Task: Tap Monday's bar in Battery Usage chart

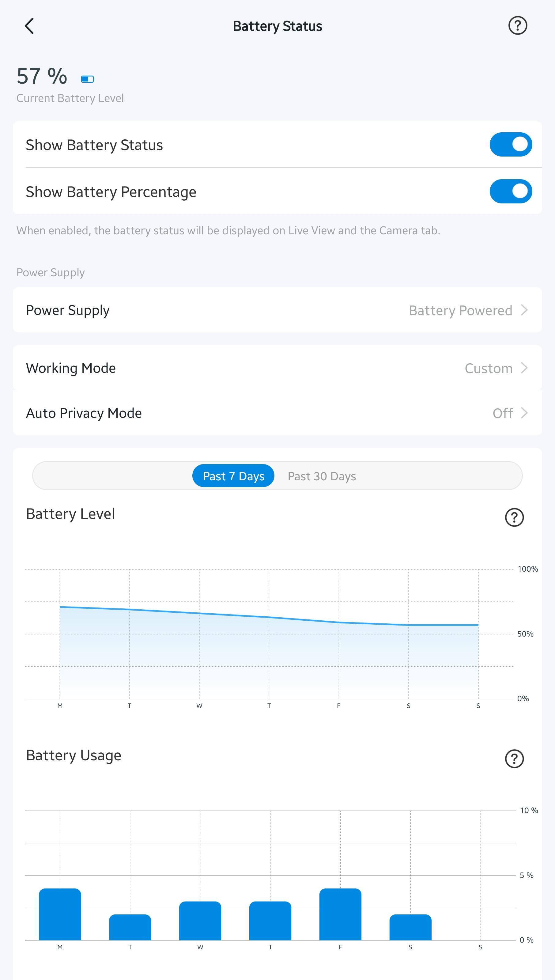Action: point(60,914)
